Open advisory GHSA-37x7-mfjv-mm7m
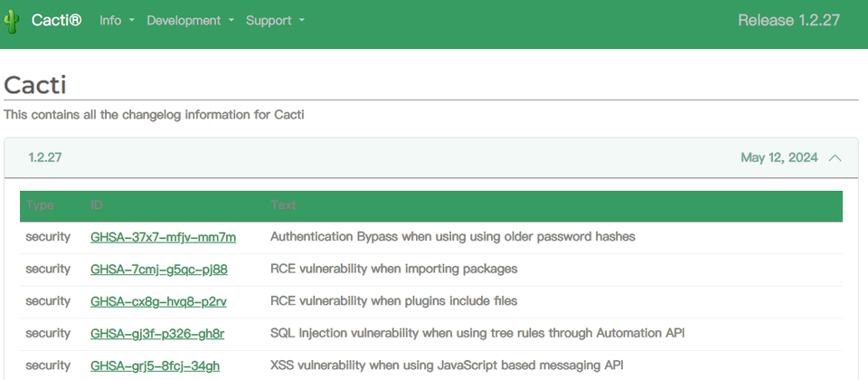The width and height of the screenshot is (868, 380). [164, 237]
